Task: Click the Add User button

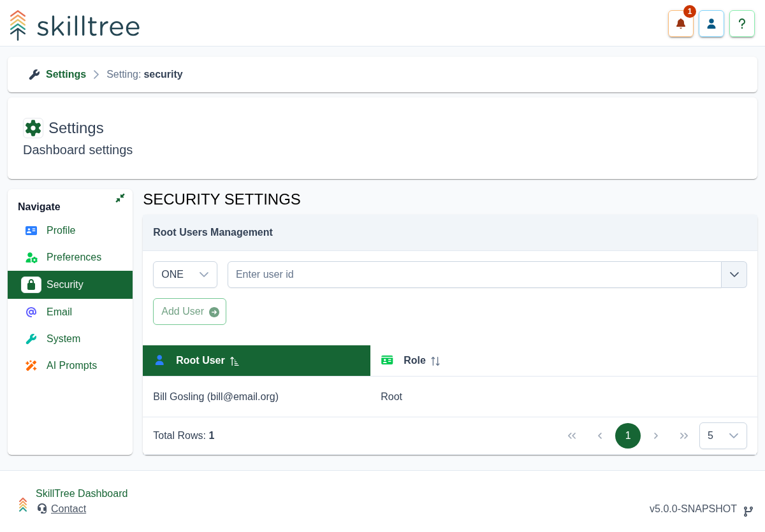Action: pyautogui.click(x=189, y=312)
